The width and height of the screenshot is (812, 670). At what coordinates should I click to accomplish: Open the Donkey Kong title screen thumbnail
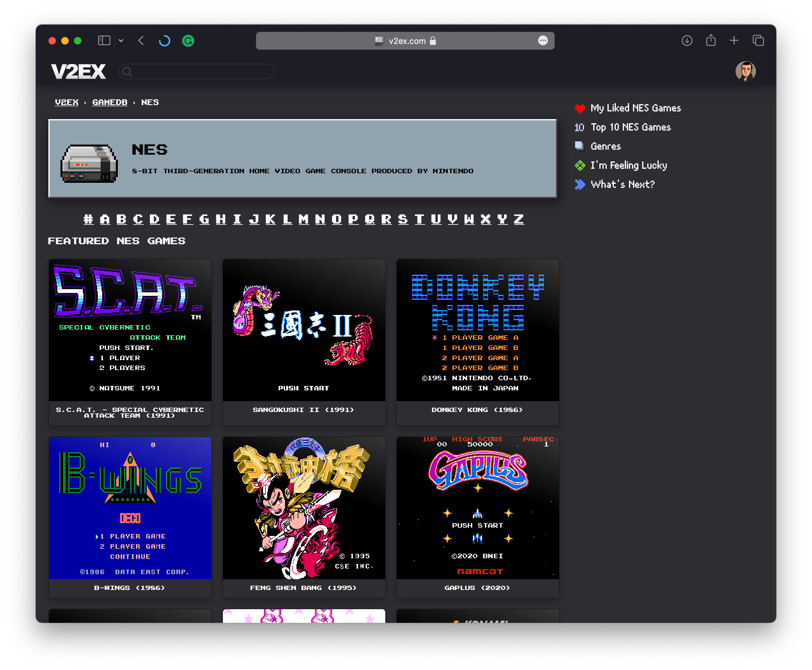point(477,330)
